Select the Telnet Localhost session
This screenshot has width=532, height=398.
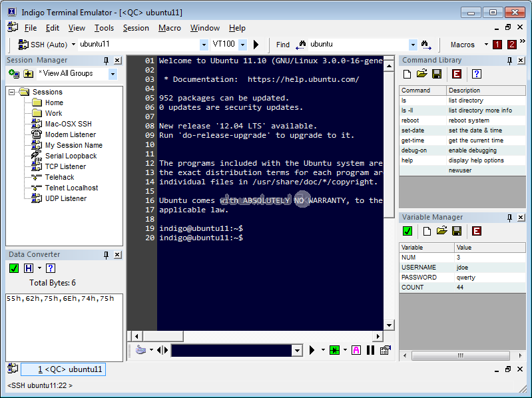coord(71,188)
